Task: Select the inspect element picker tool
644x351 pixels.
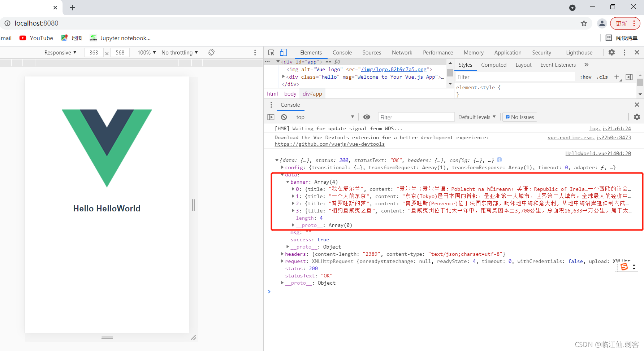Action: pyautogui.click(x=271, y=52)
